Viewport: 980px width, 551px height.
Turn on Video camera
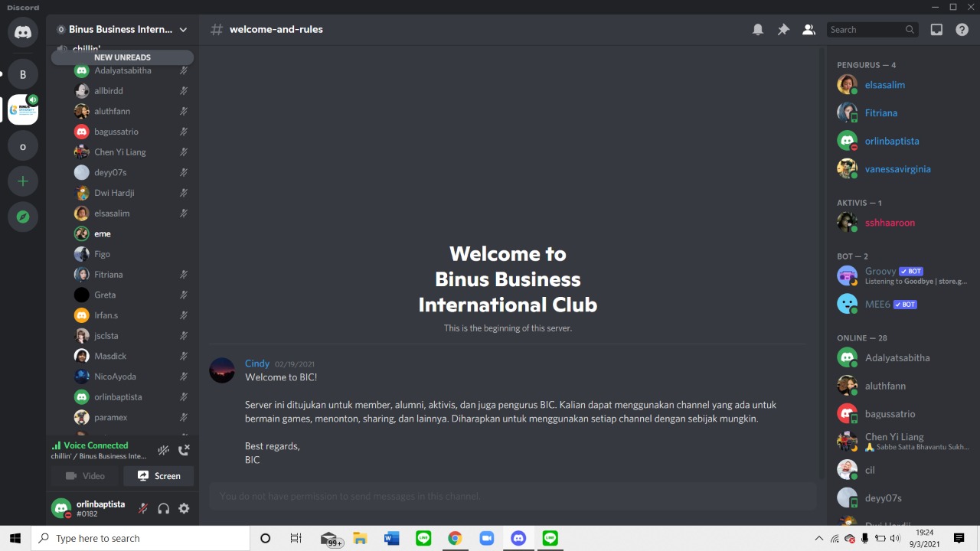pyautogui.click(x=85, y=476)
